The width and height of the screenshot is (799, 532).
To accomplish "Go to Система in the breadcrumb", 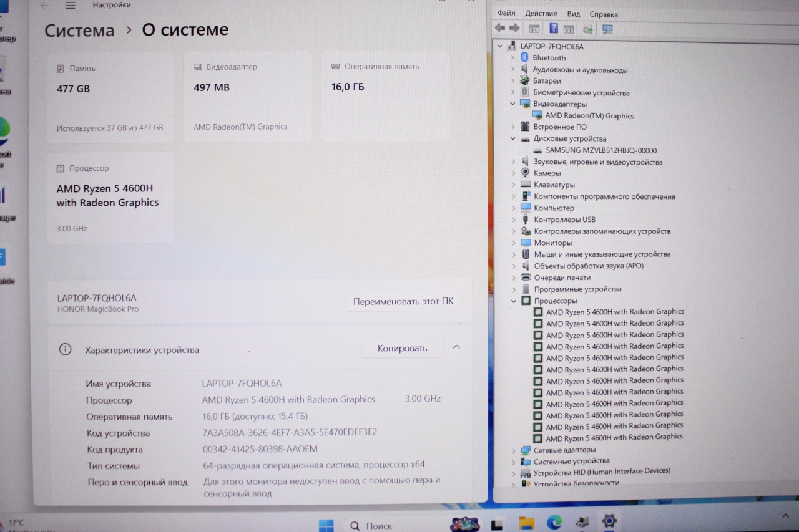I will pyautogui.click(x=79, y=30).
